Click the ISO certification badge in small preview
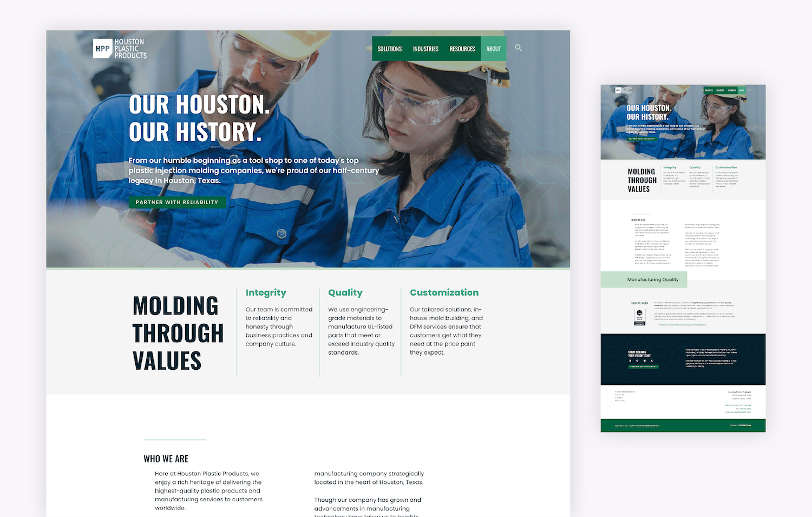This screenshot has width=812, height=517. [640, 317]
